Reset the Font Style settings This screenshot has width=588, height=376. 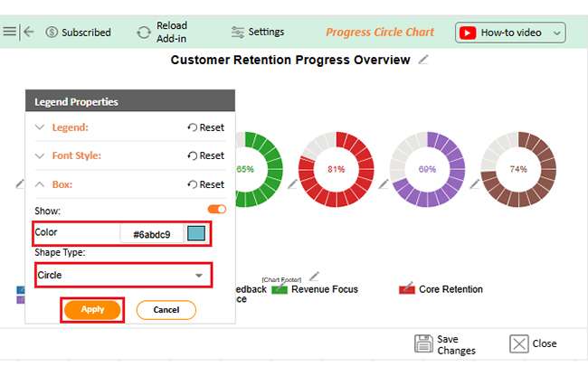point(206,155)
